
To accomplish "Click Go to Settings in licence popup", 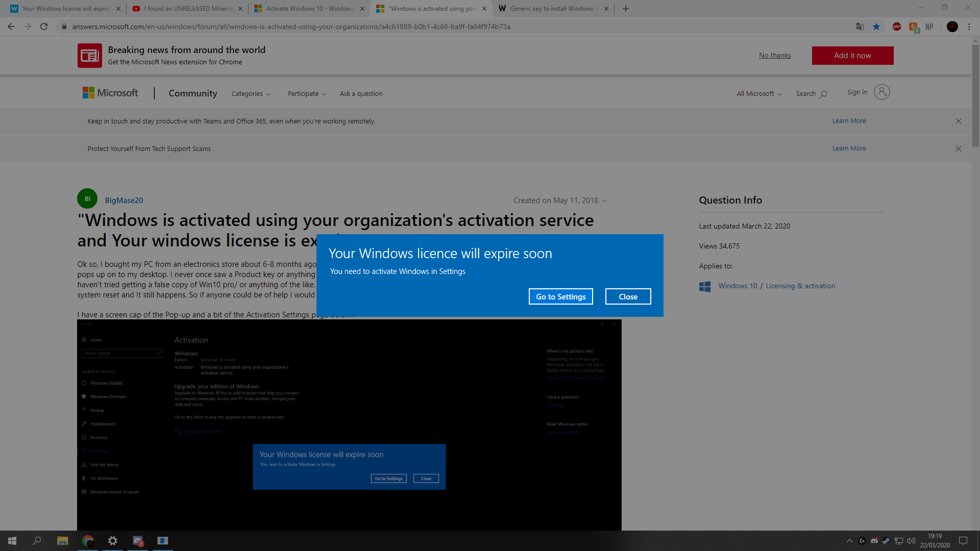I will click(x=560, y=296).
